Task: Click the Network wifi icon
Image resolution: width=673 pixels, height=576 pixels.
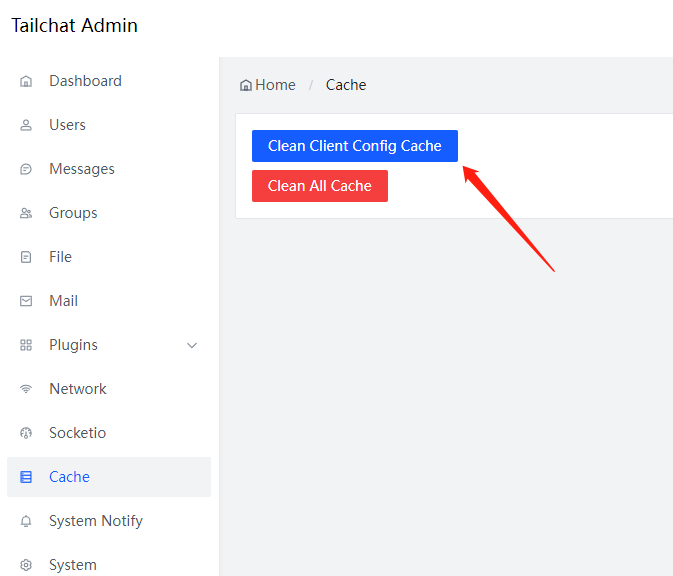Action: [26, 389]
